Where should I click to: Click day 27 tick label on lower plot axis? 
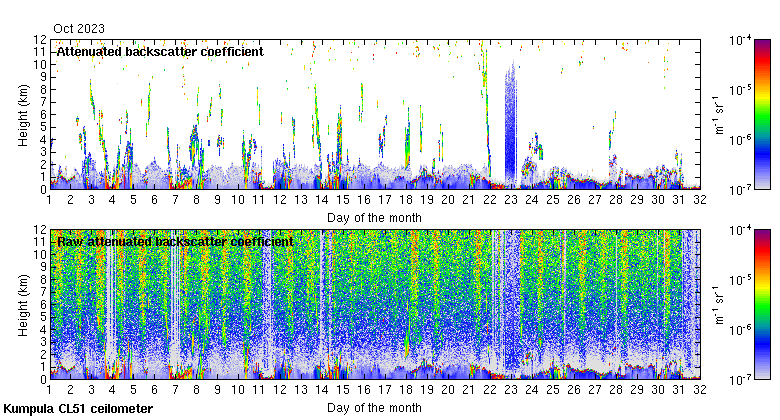coord(595,390)
